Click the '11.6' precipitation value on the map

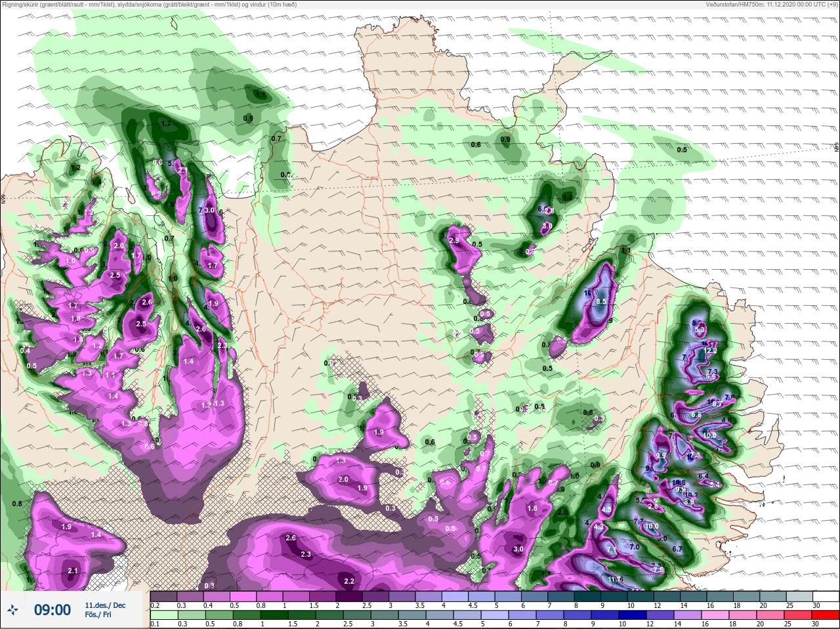(615, 580)
